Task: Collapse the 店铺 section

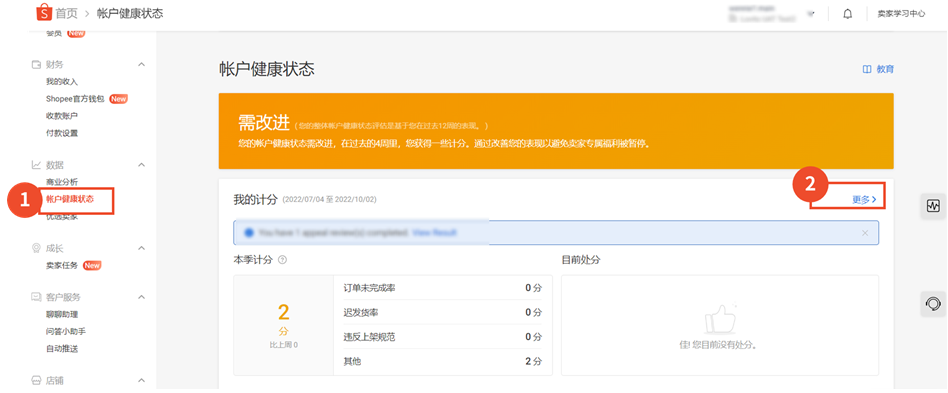Action: tap(141, 380)
